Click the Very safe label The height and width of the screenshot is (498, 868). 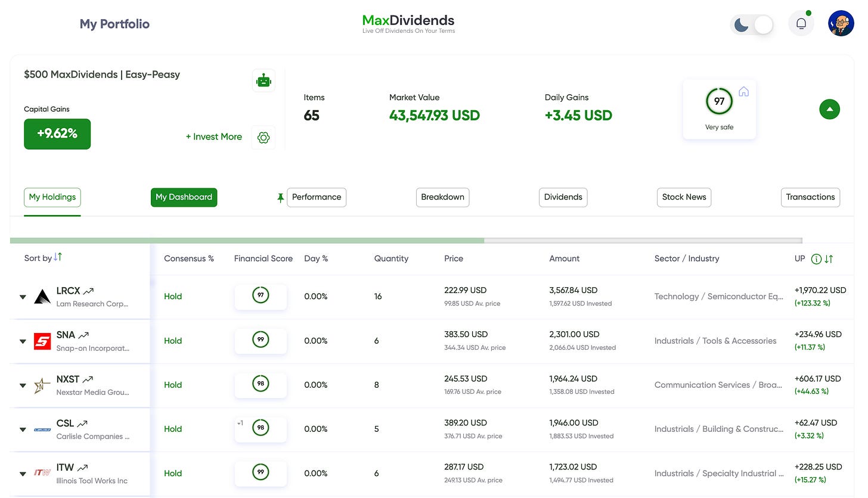[719, 127]
